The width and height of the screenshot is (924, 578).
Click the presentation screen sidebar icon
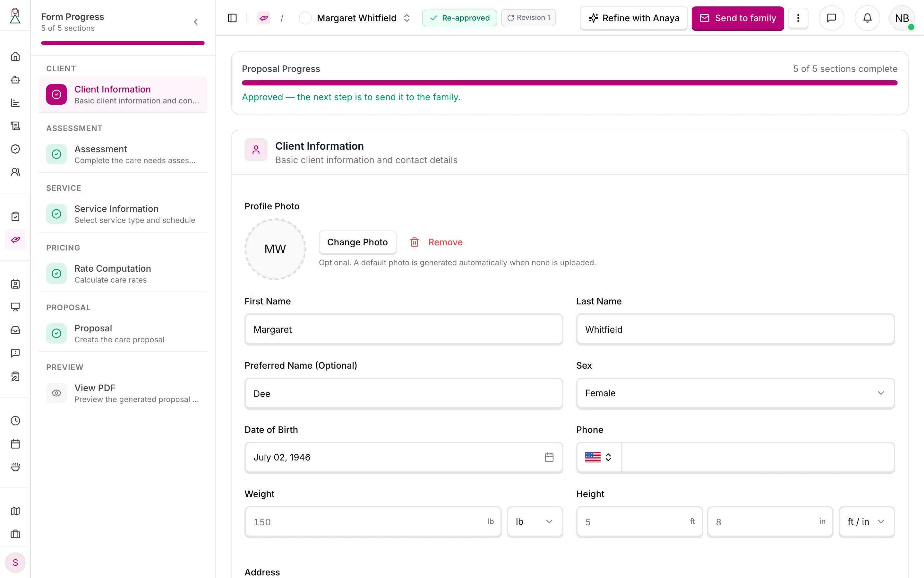15,307
